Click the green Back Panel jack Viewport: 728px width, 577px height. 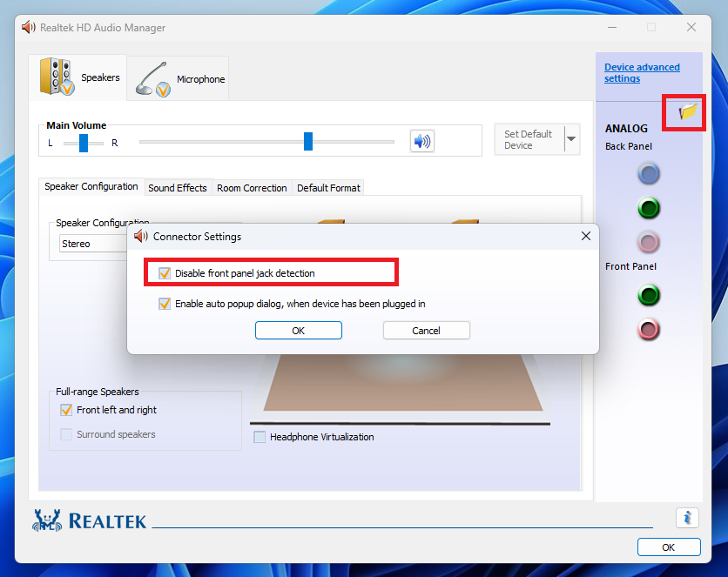(649, 208)
